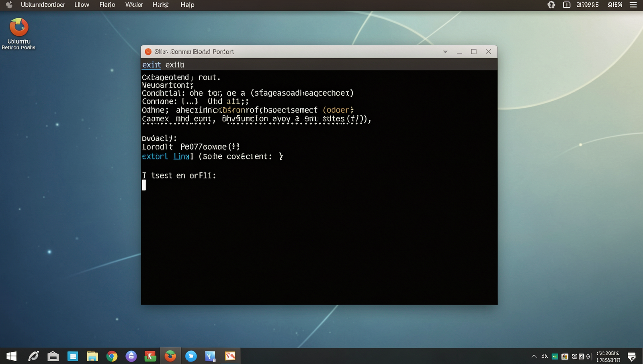Show hidden tray icons with the up chevron
The width and height of the screenshot is (643, 364).
click(534, 356)
